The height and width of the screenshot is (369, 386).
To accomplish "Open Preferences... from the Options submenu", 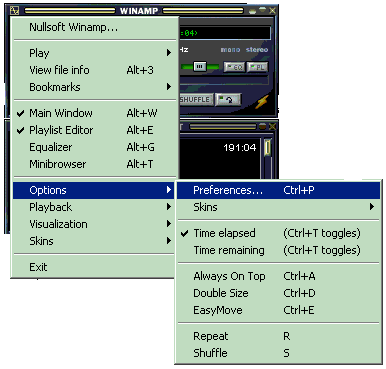I will pos(278,190).
